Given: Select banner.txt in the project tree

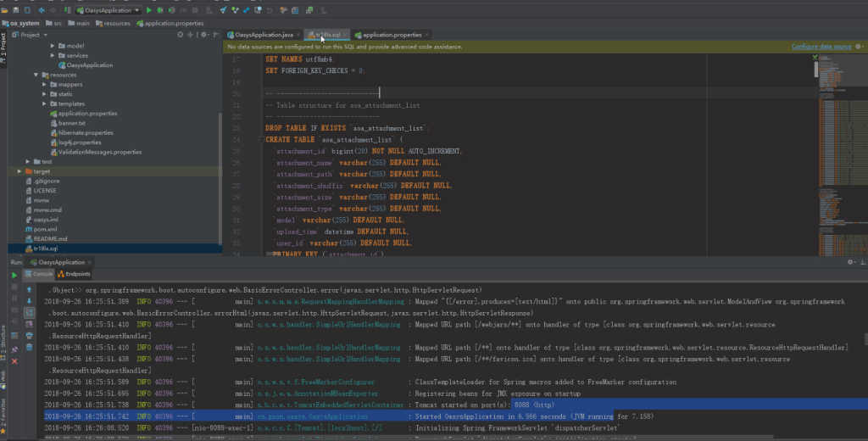Looking at the screenshot, I should [68, 123].
